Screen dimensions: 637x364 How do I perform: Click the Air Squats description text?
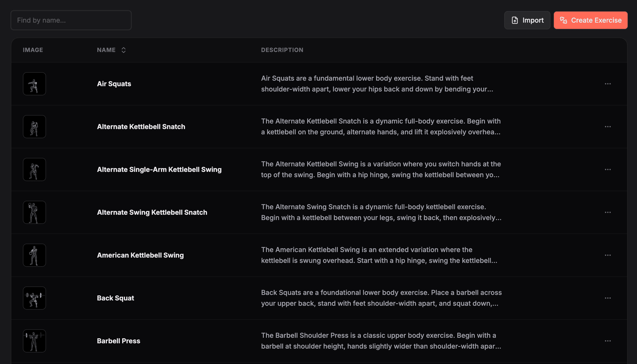coord(377,84)
